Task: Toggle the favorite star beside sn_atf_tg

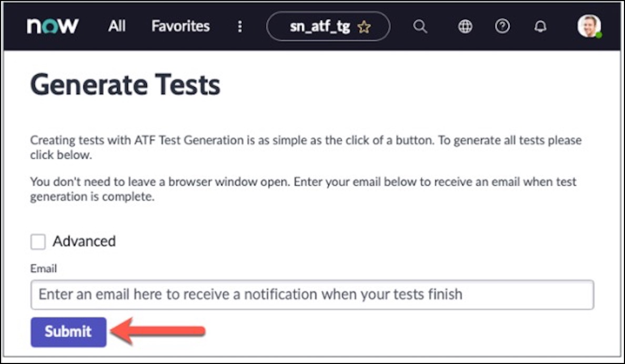Action: coord(364,27)
